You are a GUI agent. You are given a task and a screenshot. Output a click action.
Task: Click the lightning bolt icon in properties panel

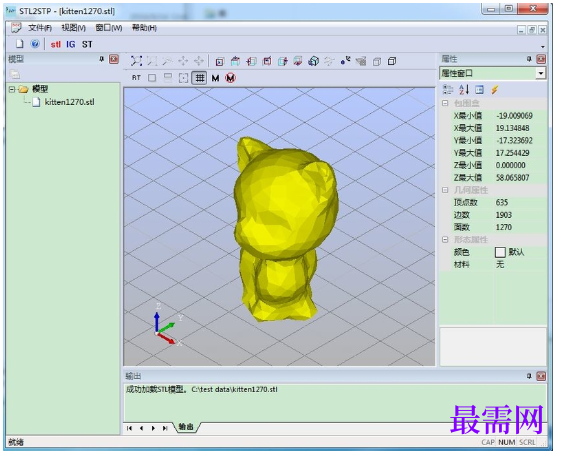coord(495,90)
